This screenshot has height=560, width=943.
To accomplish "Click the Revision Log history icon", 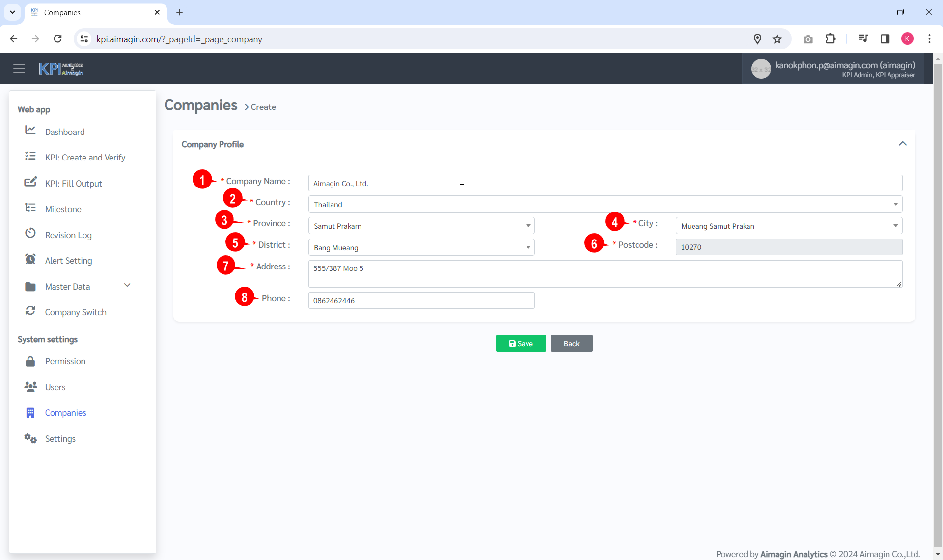I will click(x=30, y=233).
